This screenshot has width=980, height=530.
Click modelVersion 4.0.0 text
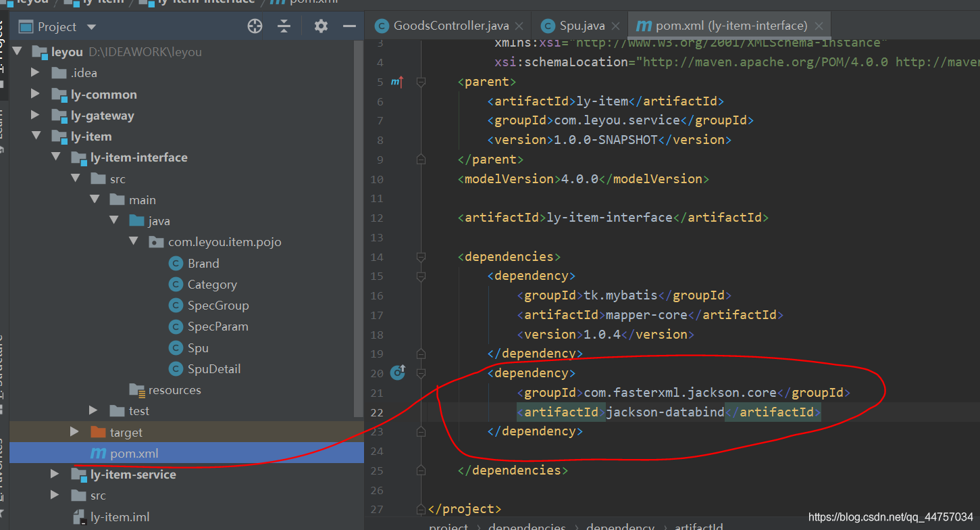click(580, 179)
